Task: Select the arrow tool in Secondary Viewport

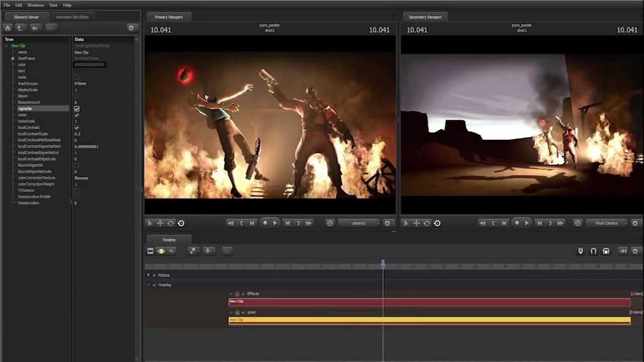Action: [406, 223]
